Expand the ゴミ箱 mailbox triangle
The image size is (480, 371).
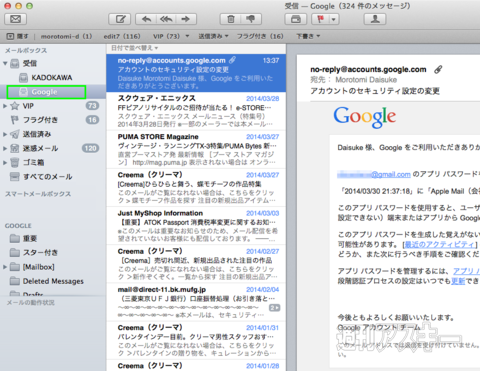(5, 163)
